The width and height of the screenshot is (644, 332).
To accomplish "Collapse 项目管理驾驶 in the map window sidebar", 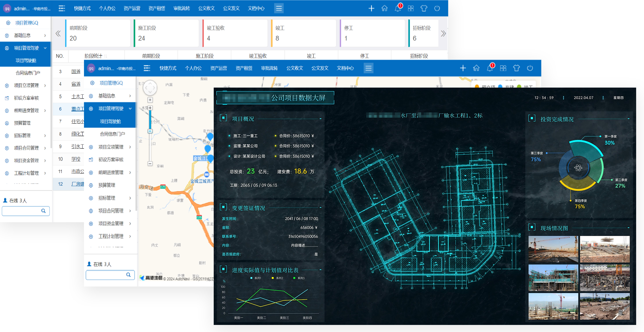I will click(x=110, y=108).
